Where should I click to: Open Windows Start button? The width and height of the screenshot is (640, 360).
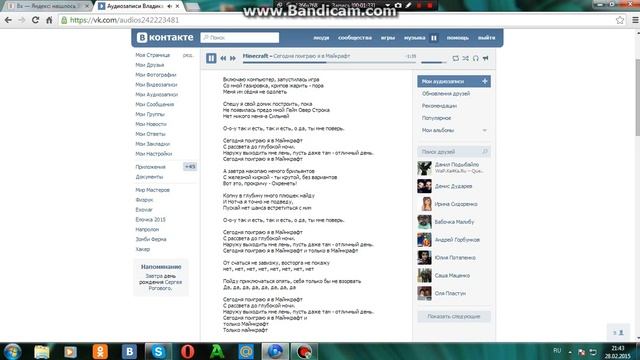point(12,351)
